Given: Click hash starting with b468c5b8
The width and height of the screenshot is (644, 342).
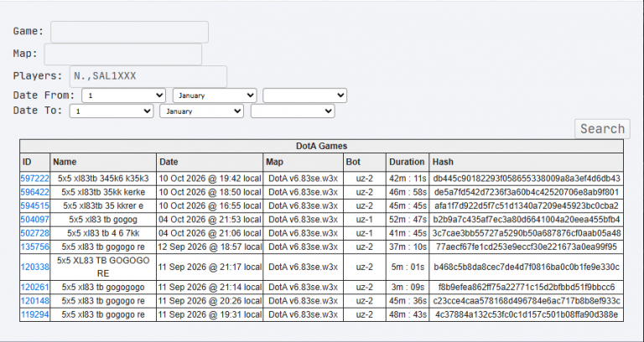Looking at the screenshot, I should [x=527, y=267].
